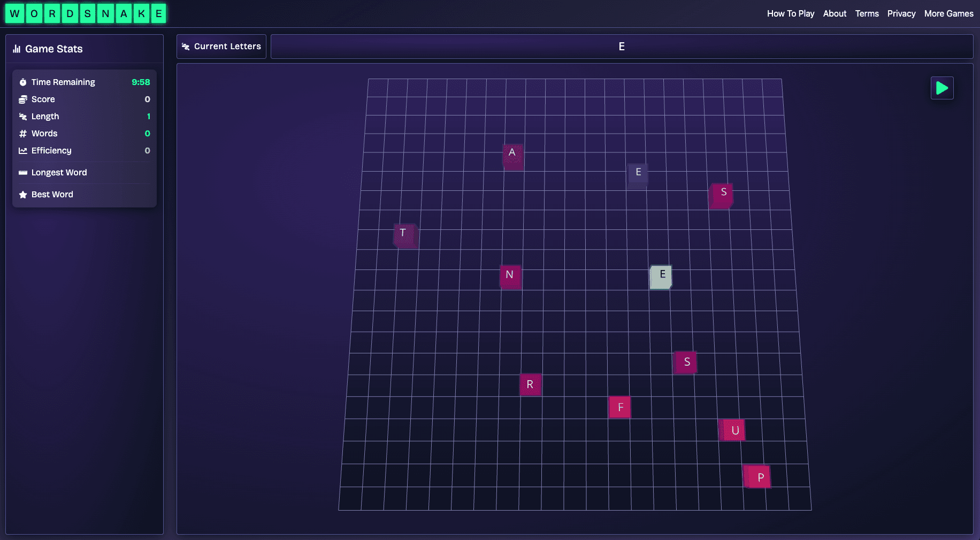Click the Game Stats bar chart icon

click(x=17, y=49)
